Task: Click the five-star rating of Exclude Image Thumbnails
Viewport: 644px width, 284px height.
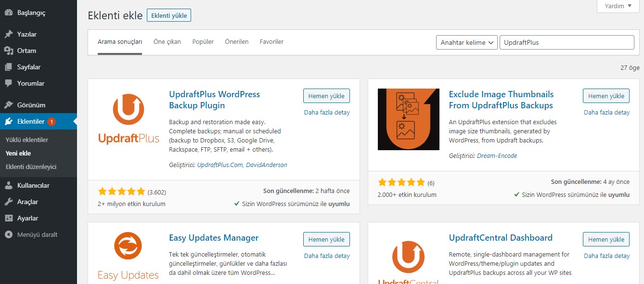Action: pyautogui.click(x=401, y=182)
